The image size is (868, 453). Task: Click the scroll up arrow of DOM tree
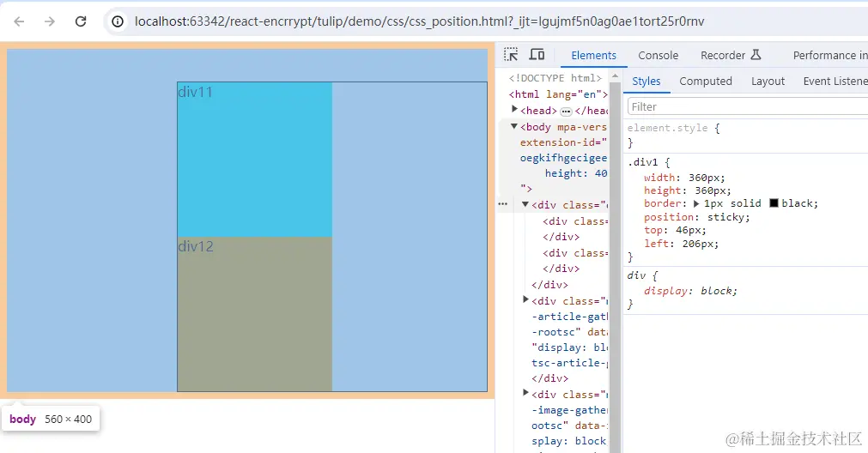[615, 75]
